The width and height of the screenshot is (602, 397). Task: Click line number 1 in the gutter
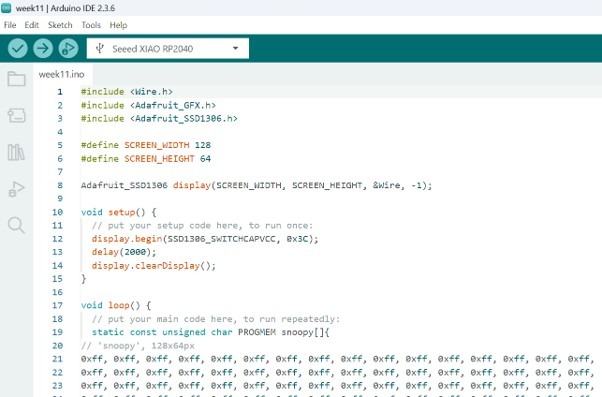(x=60, y=92)
